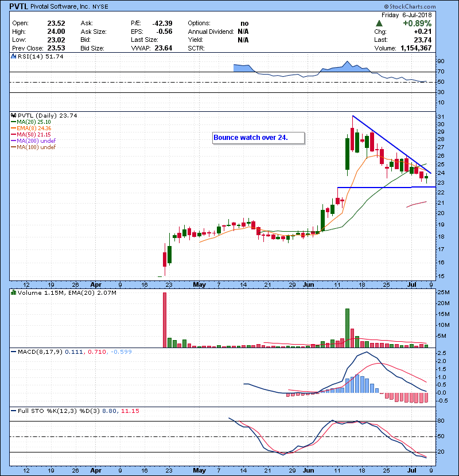Click the 'Pivotal Software, Inc.' company name

(60, 6)
